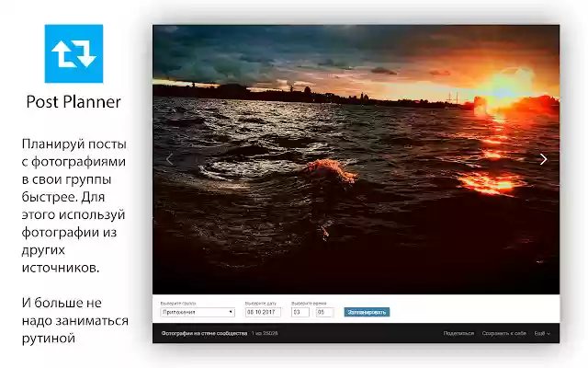
Task: Click the sunset photo in viewer
Action: 356,159
